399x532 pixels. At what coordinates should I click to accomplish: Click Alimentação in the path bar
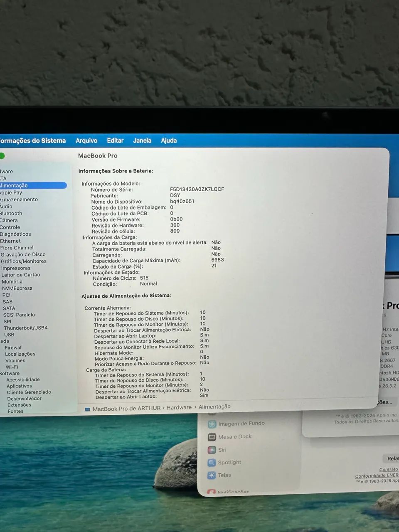tap(214, 407)
